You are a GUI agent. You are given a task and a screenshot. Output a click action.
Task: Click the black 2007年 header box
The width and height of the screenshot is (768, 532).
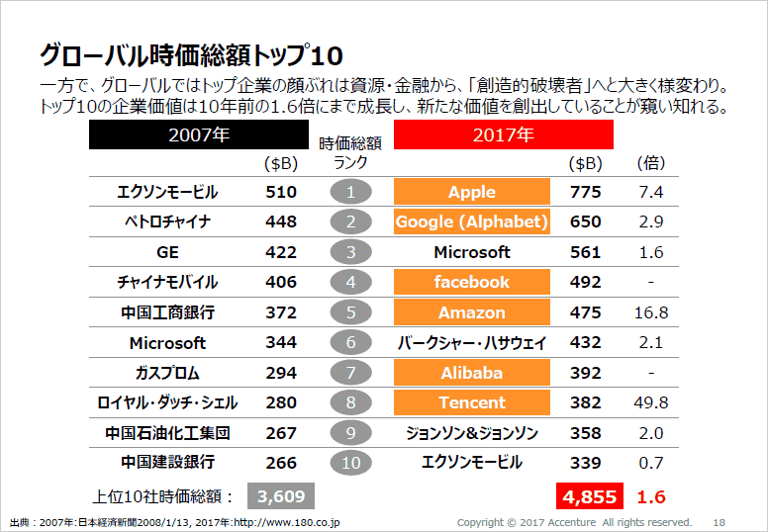point(199,134)
